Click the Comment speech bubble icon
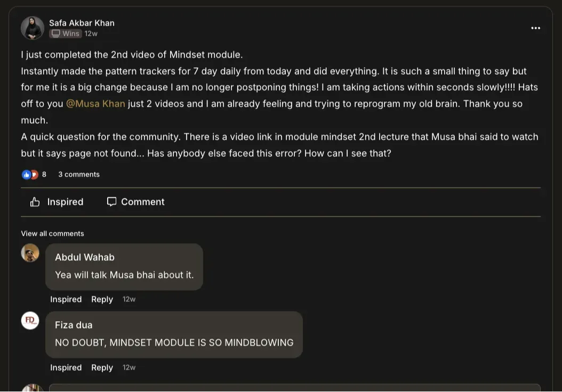The height and width of the screenshot is (392, 562). (x=111, y=202)
